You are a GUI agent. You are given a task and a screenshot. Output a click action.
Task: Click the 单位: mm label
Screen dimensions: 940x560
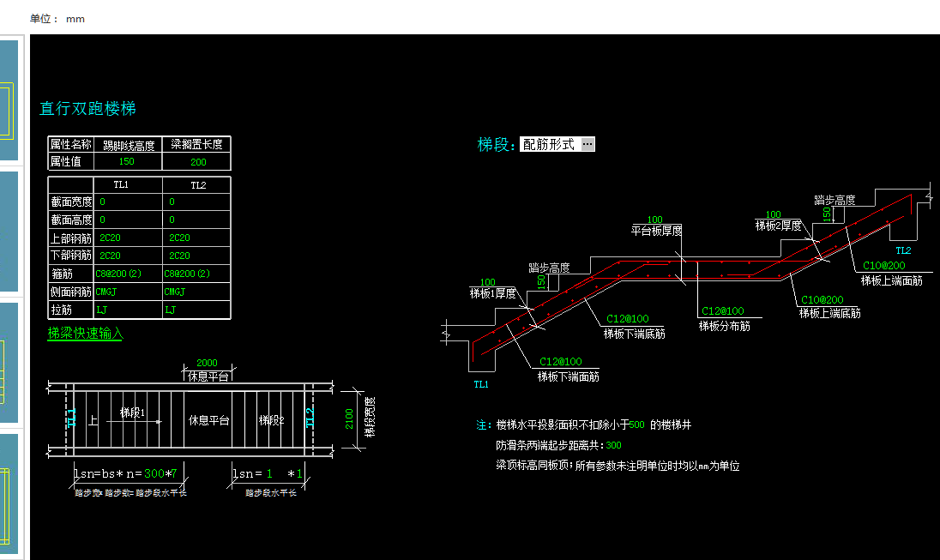[x=57, y=19]
